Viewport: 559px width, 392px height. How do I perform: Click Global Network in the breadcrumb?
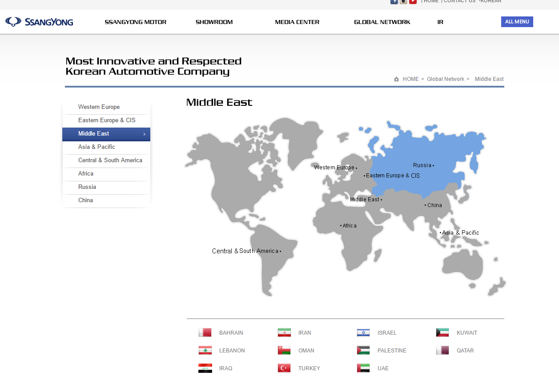click(446, 79)
